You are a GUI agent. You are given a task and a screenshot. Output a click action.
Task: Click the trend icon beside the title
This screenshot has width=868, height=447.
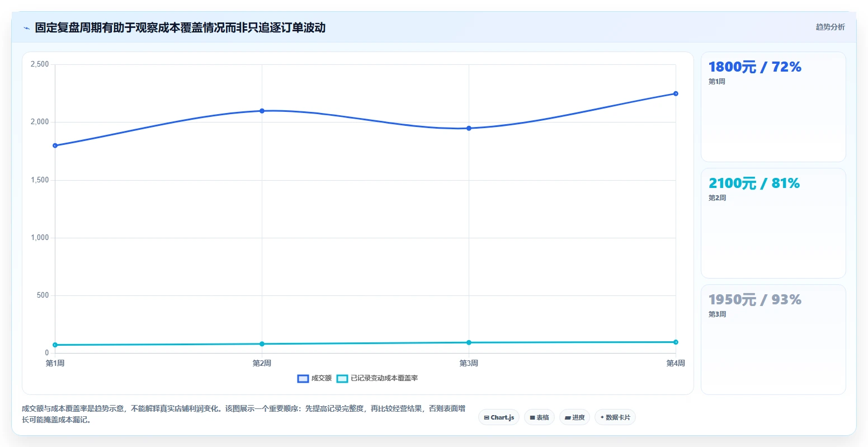point(26,27)
